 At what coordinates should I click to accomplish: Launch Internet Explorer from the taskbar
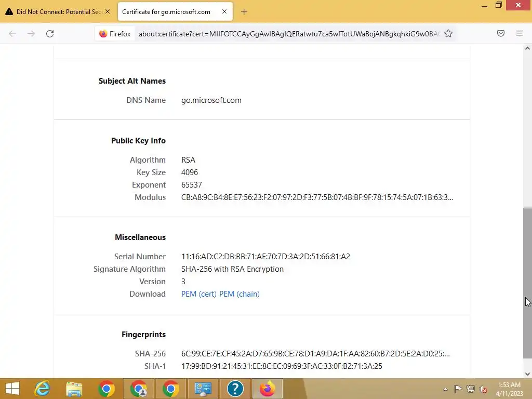pos(43,389)
